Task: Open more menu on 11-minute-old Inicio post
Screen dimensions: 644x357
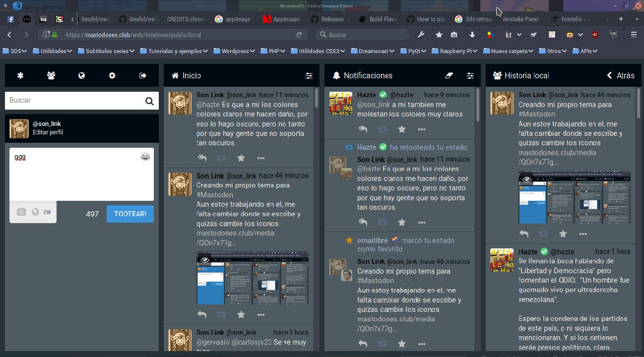Action: point(261,158)
